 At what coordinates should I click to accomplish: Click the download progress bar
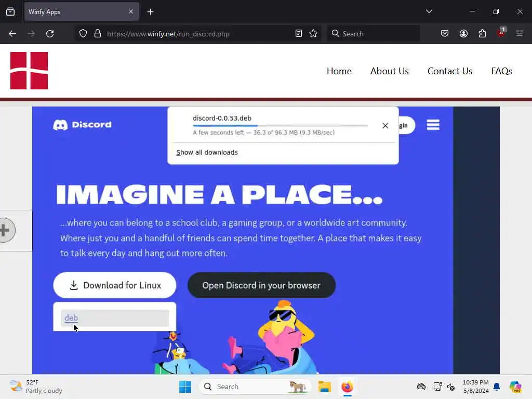click(280, 126)
